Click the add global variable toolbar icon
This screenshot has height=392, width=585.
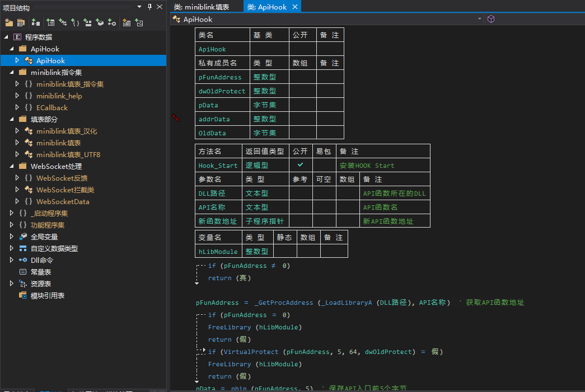(100, 22)
